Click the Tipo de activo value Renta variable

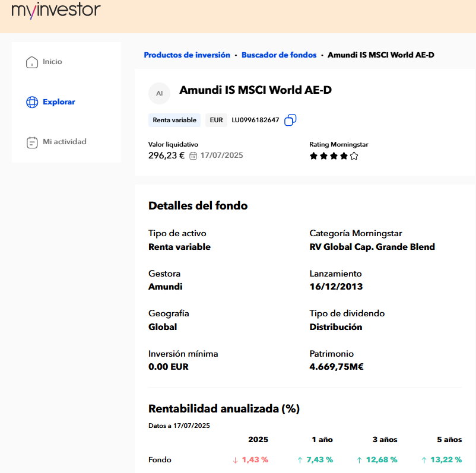179,247
